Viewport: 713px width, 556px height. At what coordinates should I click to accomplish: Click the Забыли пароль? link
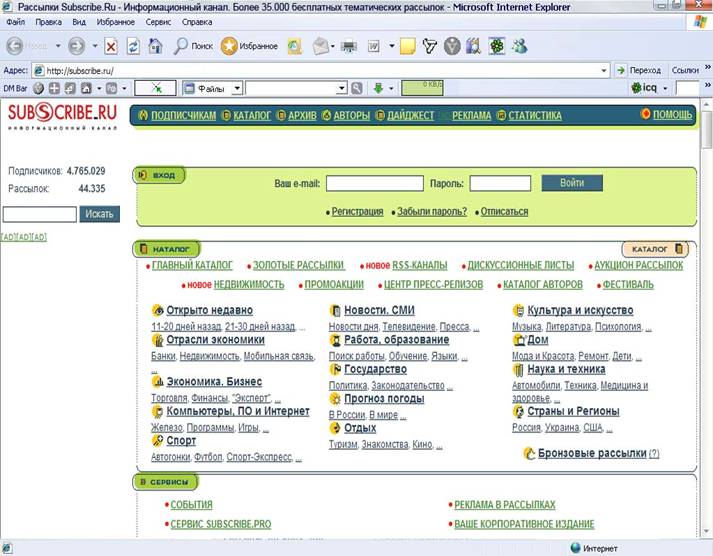point(432,211)
